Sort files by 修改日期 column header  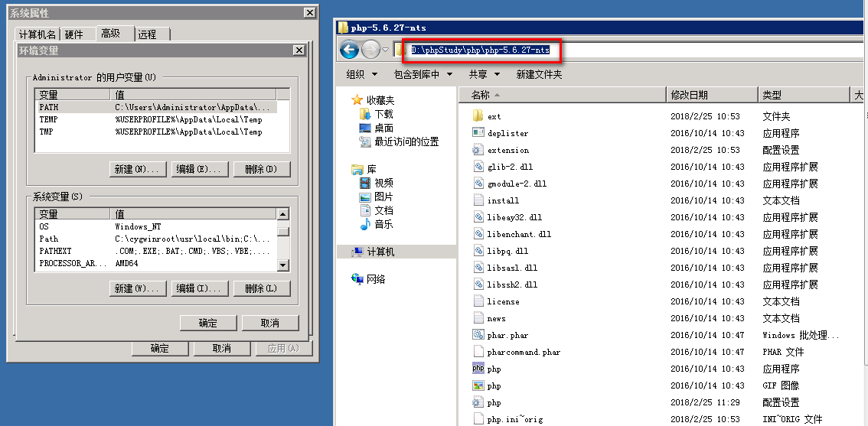712,95
